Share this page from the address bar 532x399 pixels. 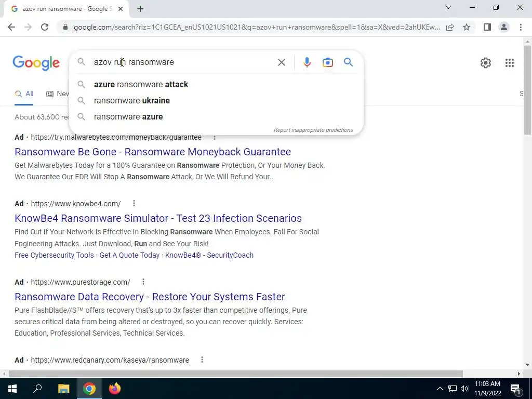pos(450,27)
